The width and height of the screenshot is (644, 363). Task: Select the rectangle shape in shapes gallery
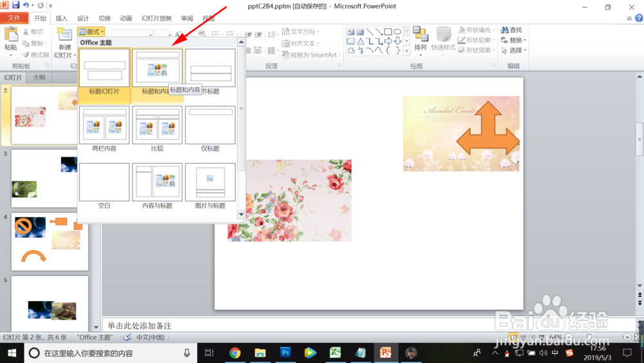388,32
